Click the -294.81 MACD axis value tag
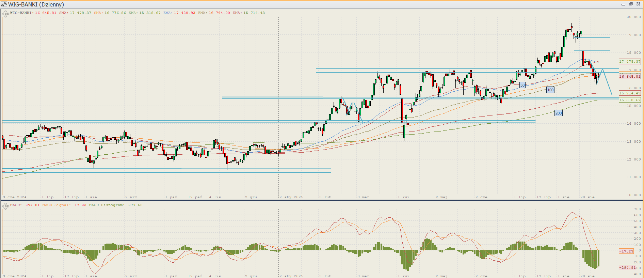Image resolution: width=644 pixels, height=278 pixels. tap(627, 267)
